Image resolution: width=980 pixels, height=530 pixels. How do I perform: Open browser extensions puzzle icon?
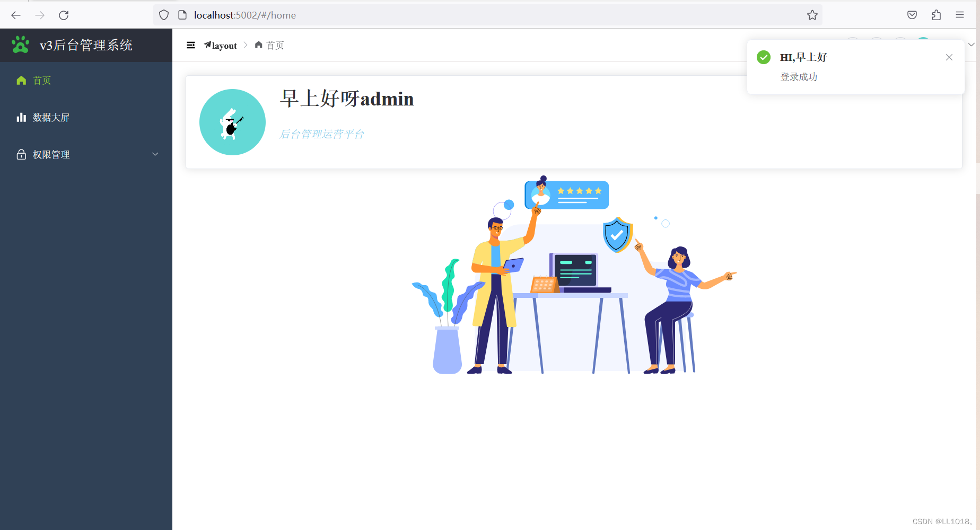pyautogui.click(x=937, y=15)
